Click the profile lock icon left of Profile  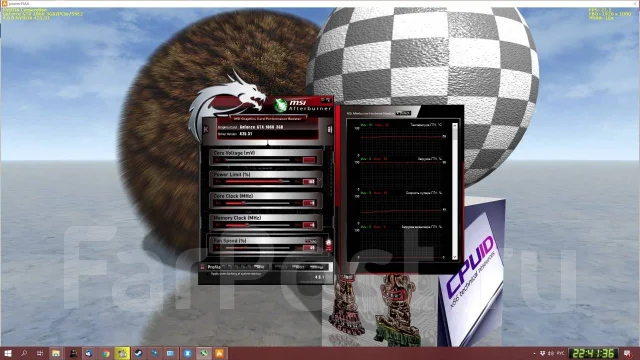pyautogui.click(x=202, y=267)
